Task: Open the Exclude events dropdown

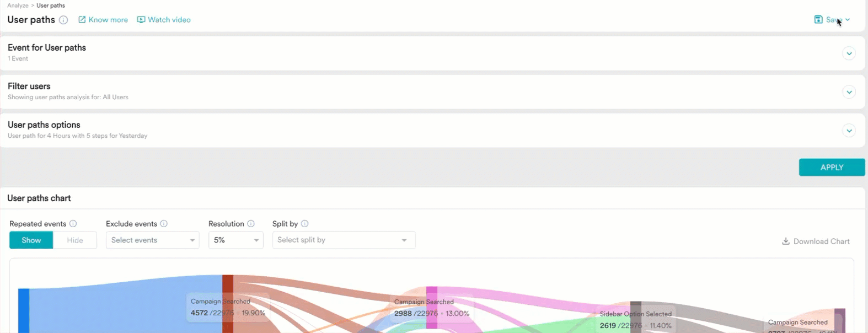Action: tap(152, 240)
